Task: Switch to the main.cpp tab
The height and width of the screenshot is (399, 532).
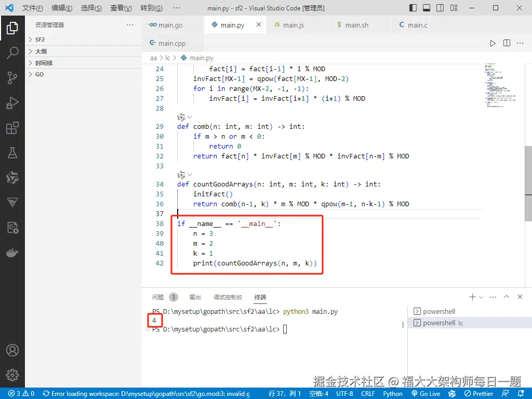Action: coord(173,43)
